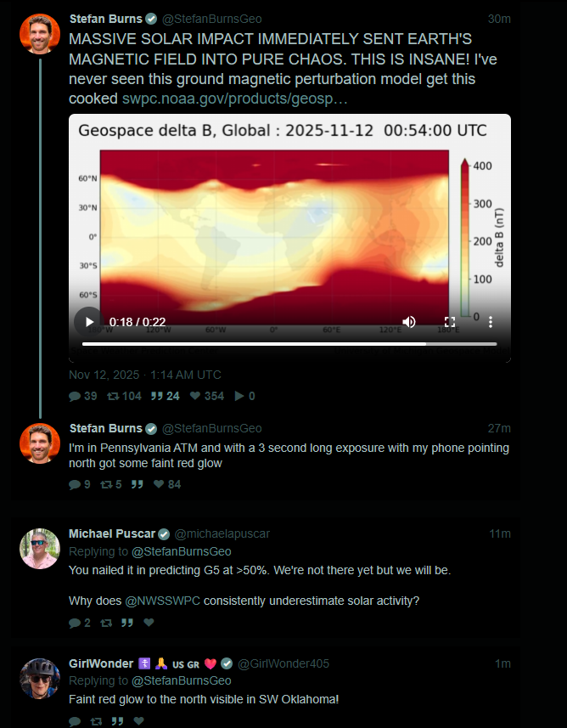
Task: Click the delta B color scale bar
Action: tap(465, 238)
